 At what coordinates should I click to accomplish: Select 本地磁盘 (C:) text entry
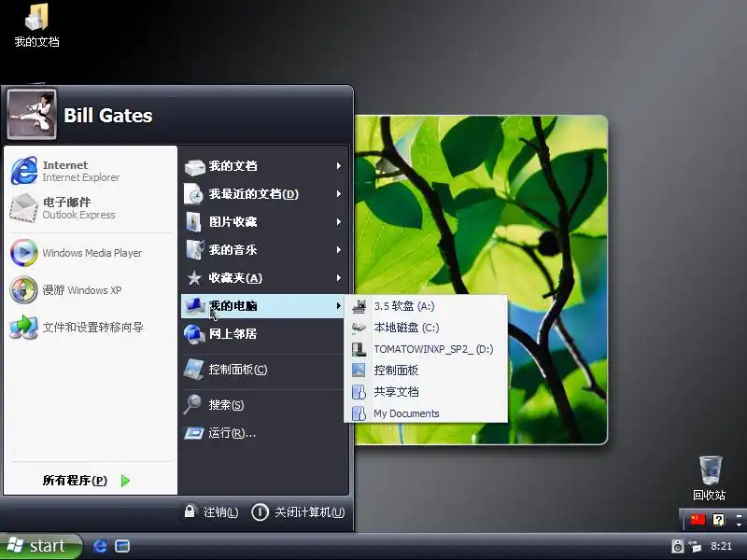coord(406,328)
